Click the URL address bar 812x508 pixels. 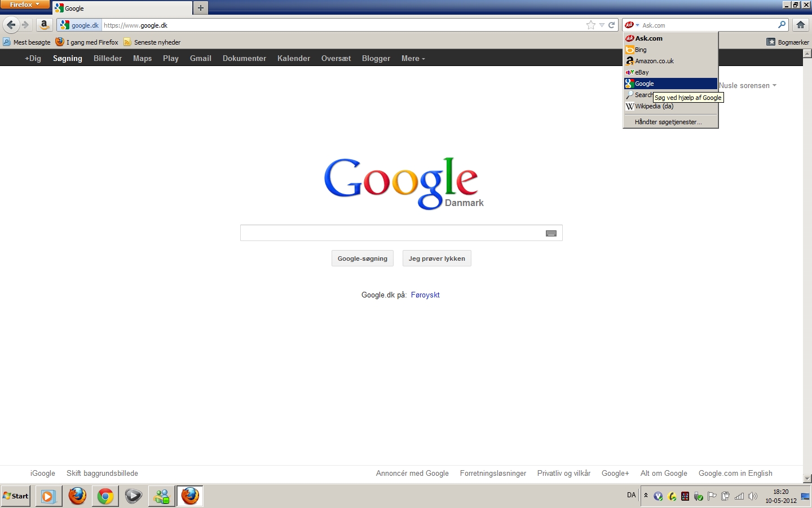(343, 25)
